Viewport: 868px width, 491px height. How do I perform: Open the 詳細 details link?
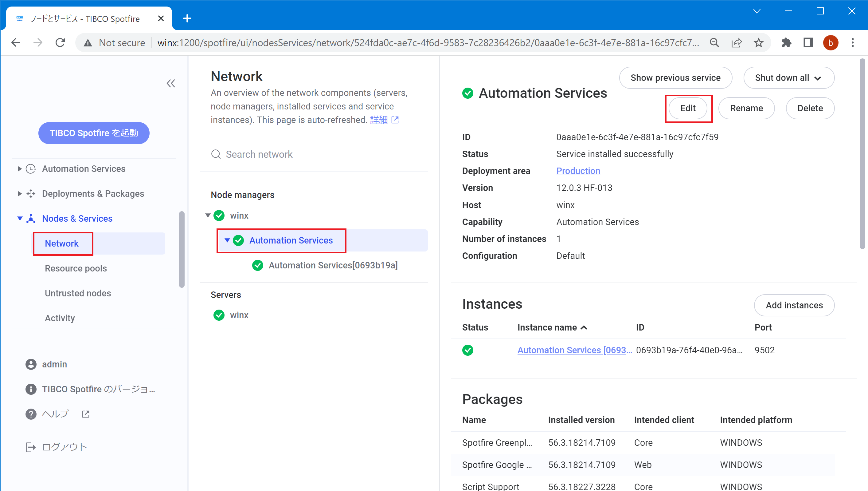[379, 120]
